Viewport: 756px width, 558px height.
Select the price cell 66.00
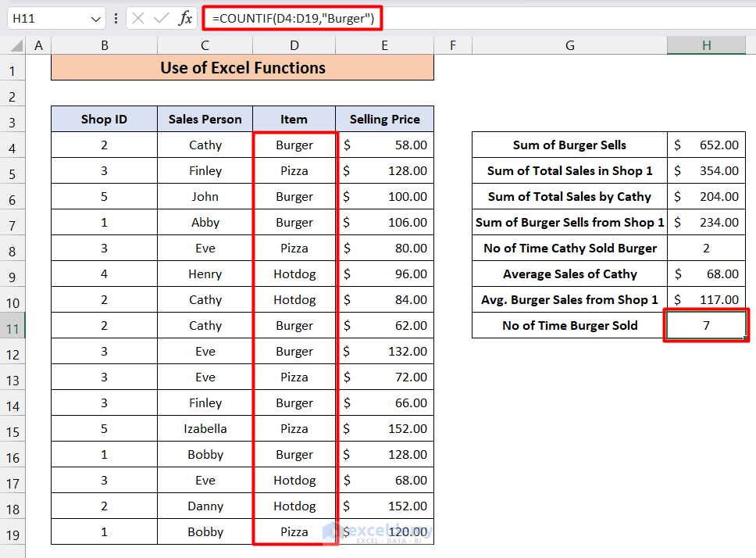[x=386, y=403]
